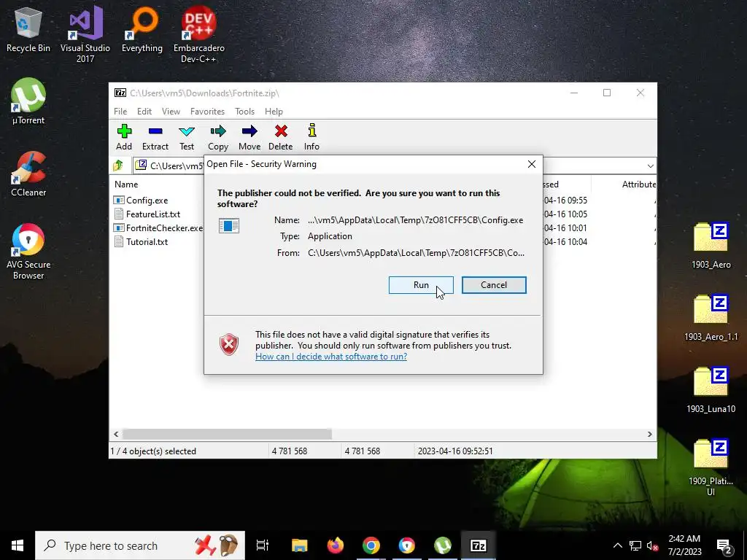Click the Test toolbar icon
The image size is (747, 560).
coord(187,137)
